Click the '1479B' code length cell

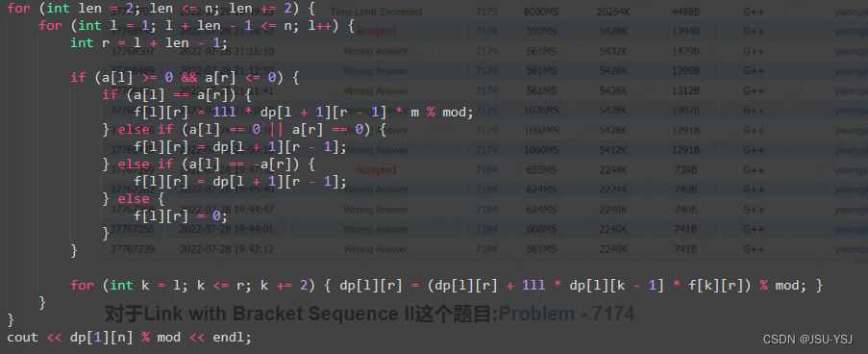(686, 52)
